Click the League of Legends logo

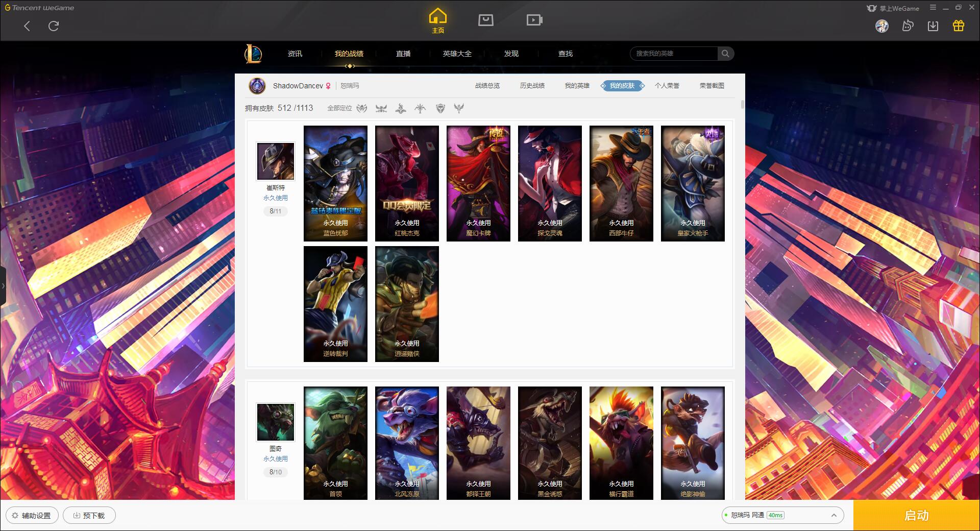pyautogui.click(x=253, y=54)
